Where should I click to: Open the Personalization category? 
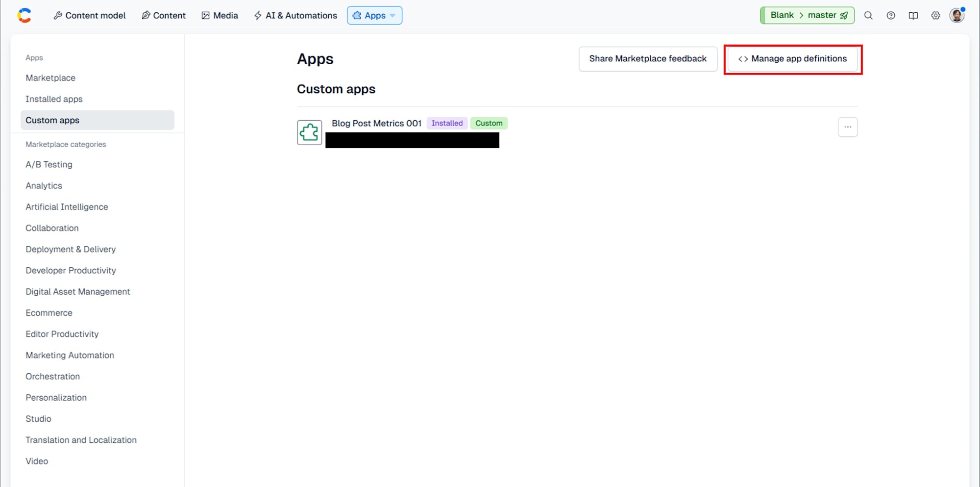coord(56,397)
